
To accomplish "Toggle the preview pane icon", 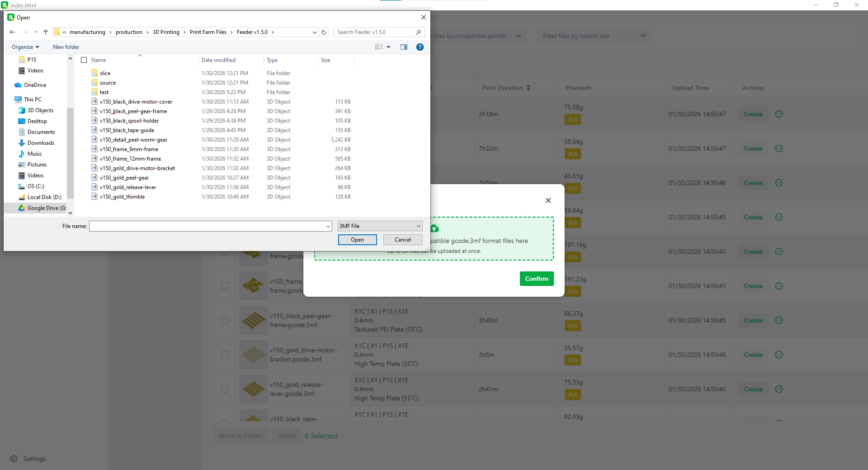I will point(404,47).
